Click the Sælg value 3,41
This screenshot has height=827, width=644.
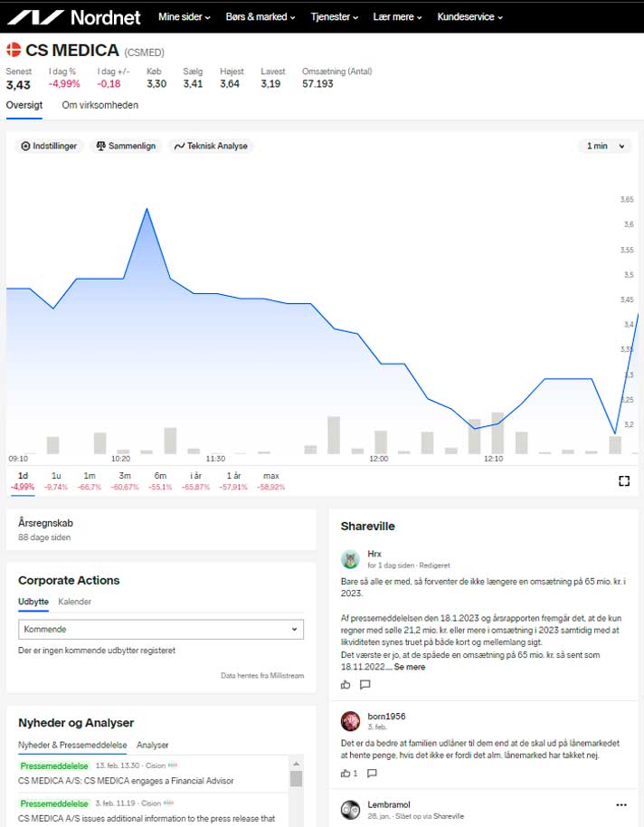click(x=193, y=84)
